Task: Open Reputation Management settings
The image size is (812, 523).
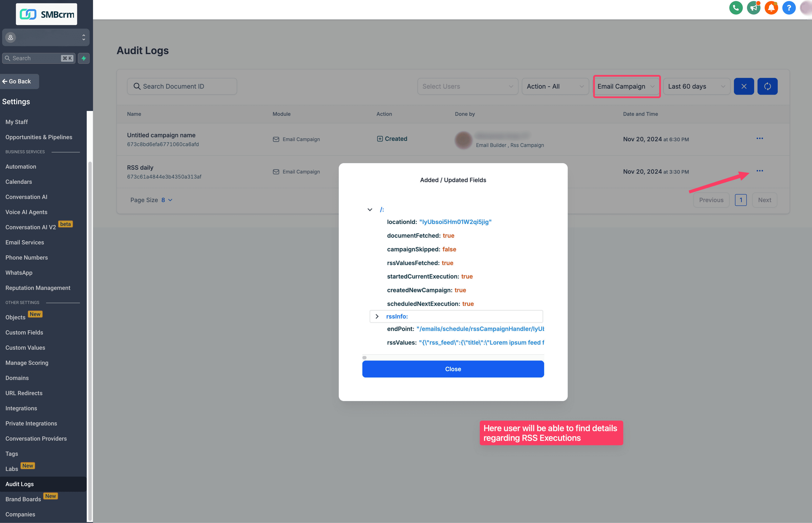Action: tap(38, 288)
